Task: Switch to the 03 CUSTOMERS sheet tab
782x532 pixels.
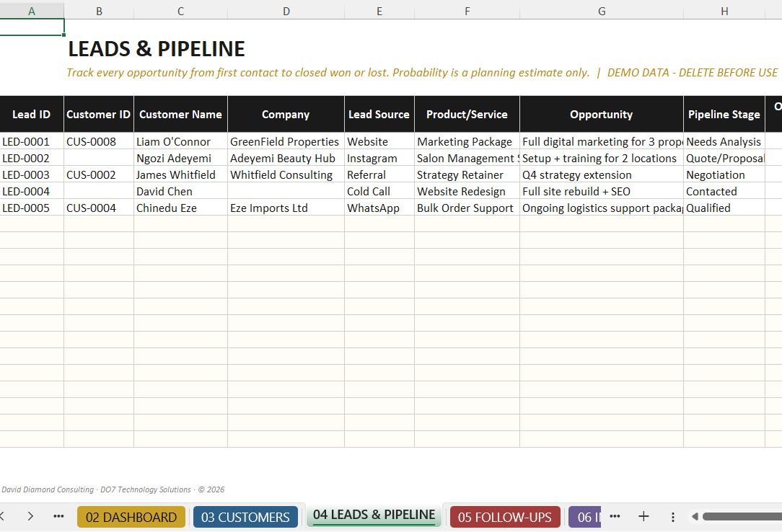Action: pos(245,517)
